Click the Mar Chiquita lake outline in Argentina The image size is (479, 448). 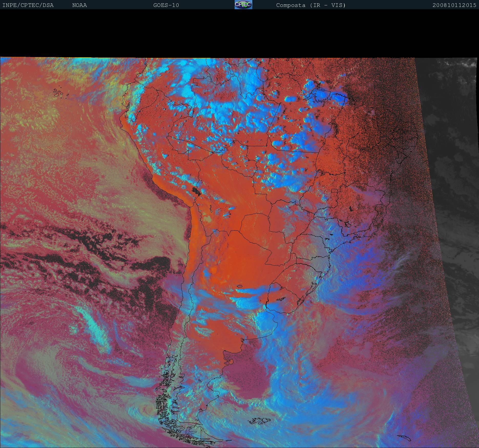(239, 286)
